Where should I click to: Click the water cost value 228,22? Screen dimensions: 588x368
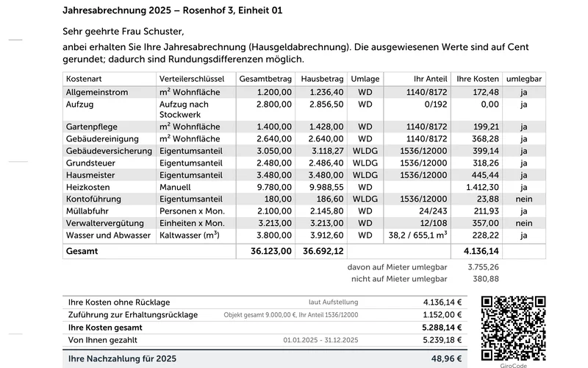click(485, 236)
